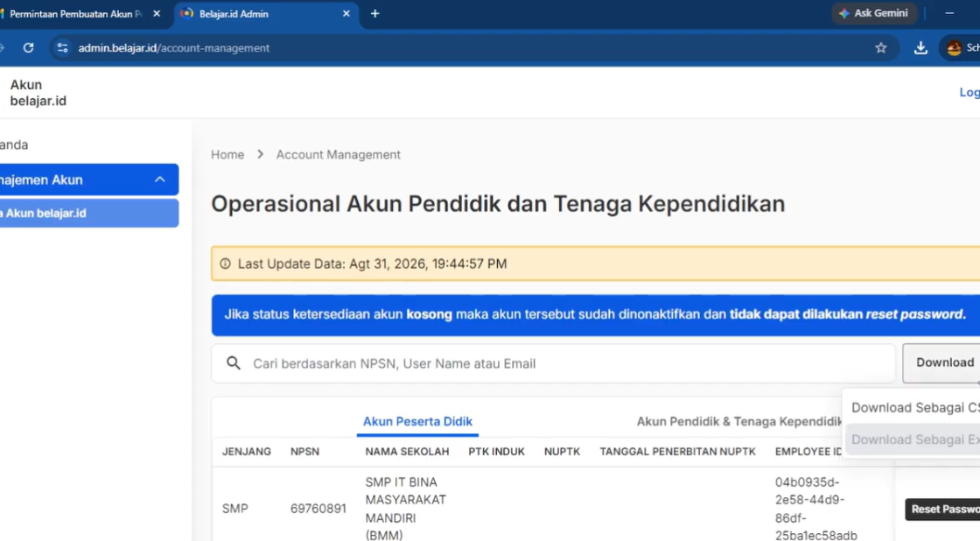The width and height of the screenshot is (980, 541).
Task: Click the JENJANG column header
Action: pos(246,452)
